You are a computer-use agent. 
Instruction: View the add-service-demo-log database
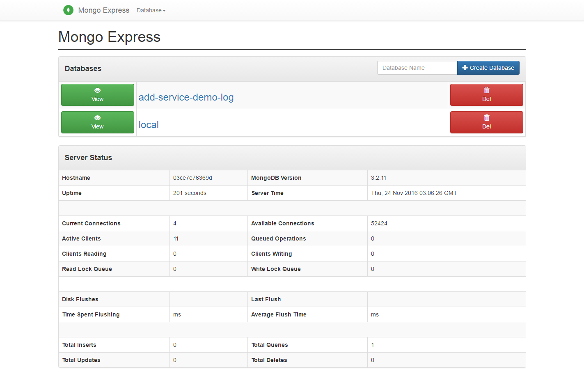(98, 95)
